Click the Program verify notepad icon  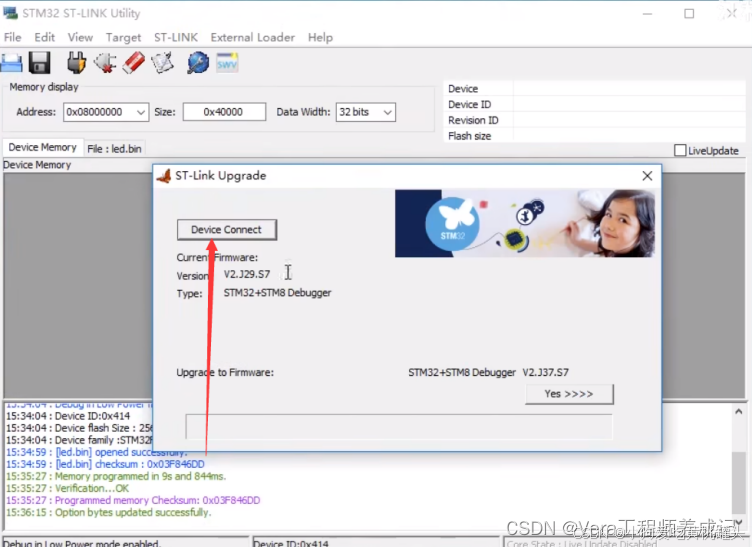(163, 63)
